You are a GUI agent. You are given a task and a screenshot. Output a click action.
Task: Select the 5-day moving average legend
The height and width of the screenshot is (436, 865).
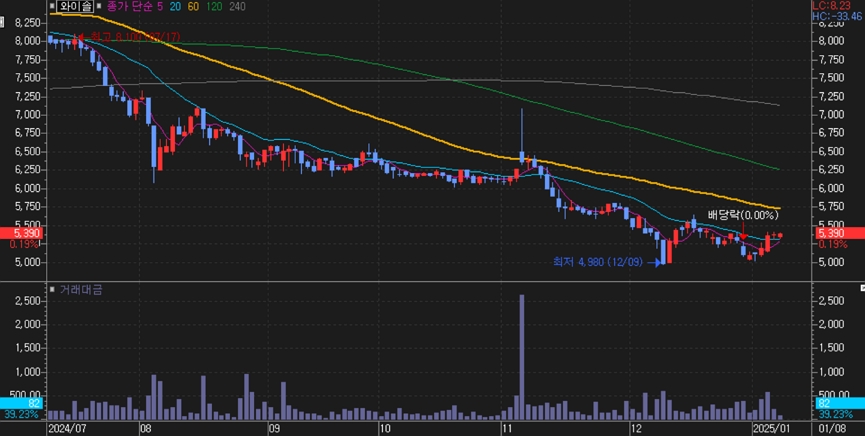tap(160, 7)
